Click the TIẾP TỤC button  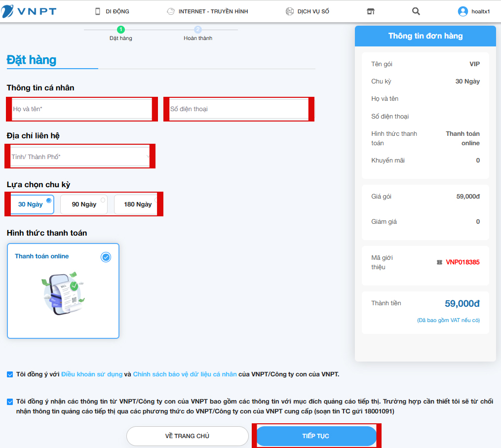tap(316, 436)
